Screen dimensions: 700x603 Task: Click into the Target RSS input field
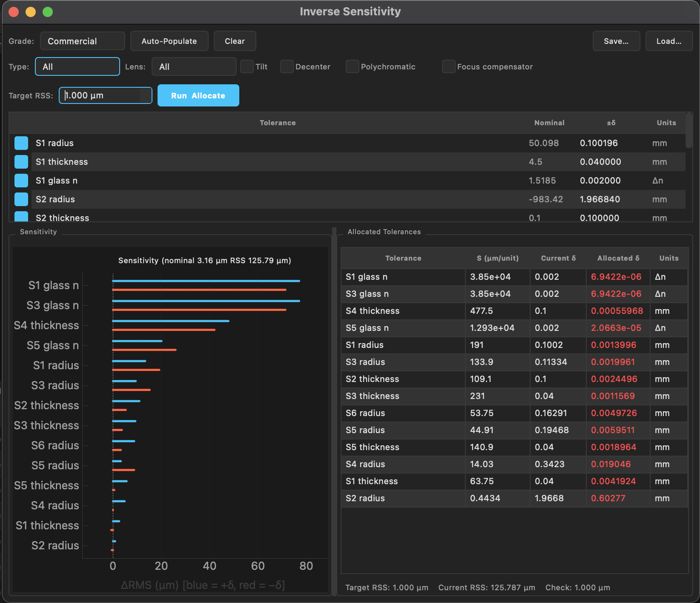[x=102, y=96]
